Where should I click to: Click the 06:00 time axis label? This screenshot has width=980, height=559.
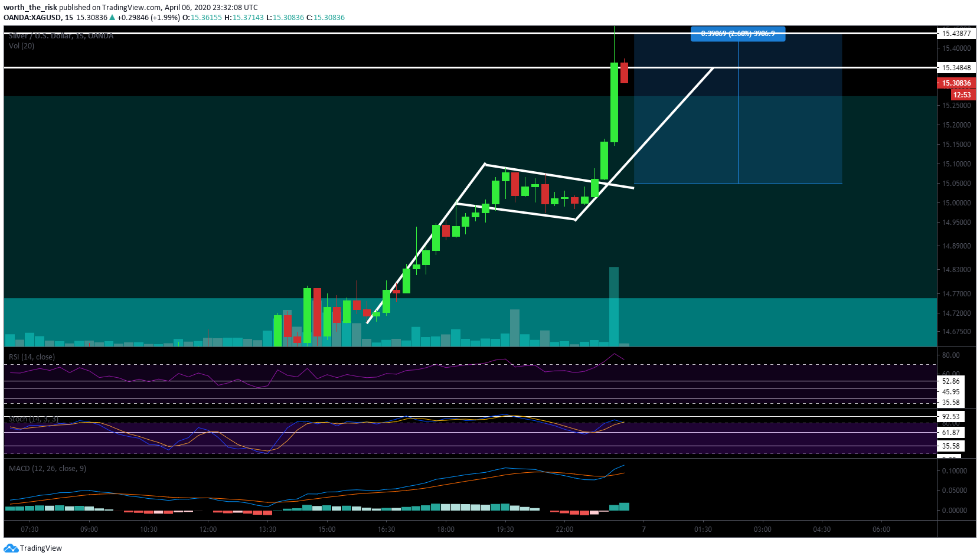tap(881, 529)
